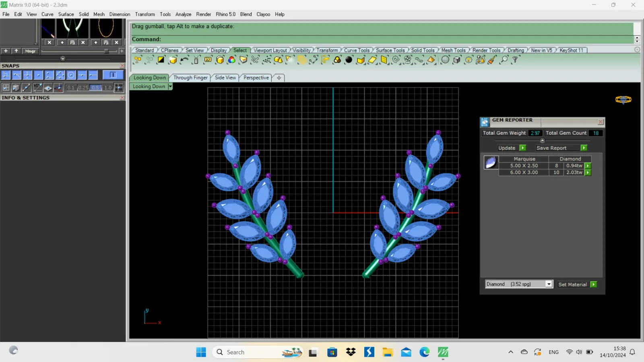
Task: Click the magnifying glass icon in Select toolbar
Action: [x=504, y=60]
